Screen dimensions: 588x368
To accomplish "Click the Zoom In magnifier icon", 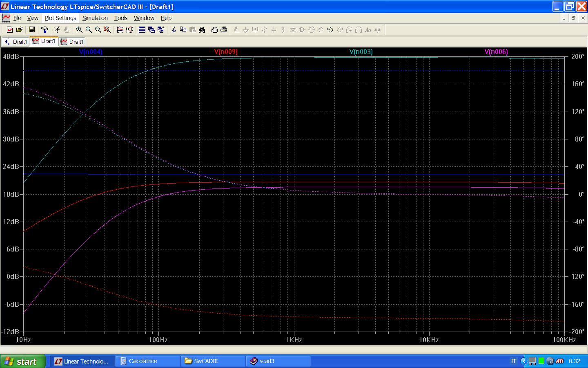I will 79,29.
